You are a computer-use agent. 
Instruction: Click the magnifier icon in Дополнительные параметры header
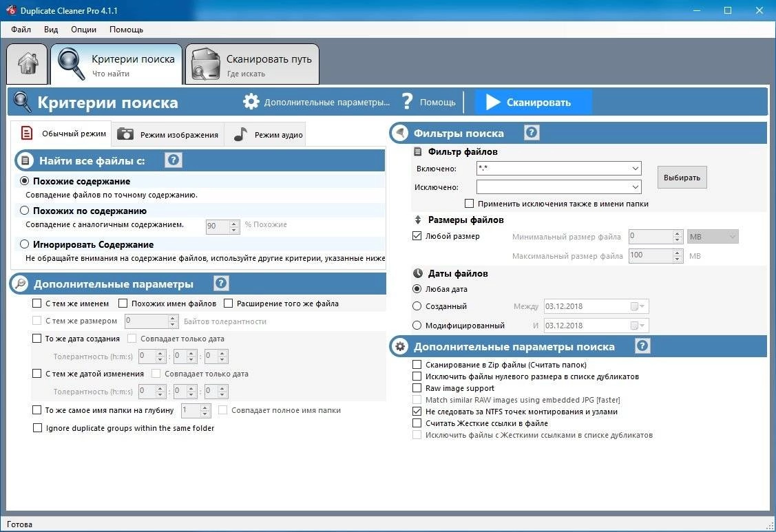[x=19, y=284]
